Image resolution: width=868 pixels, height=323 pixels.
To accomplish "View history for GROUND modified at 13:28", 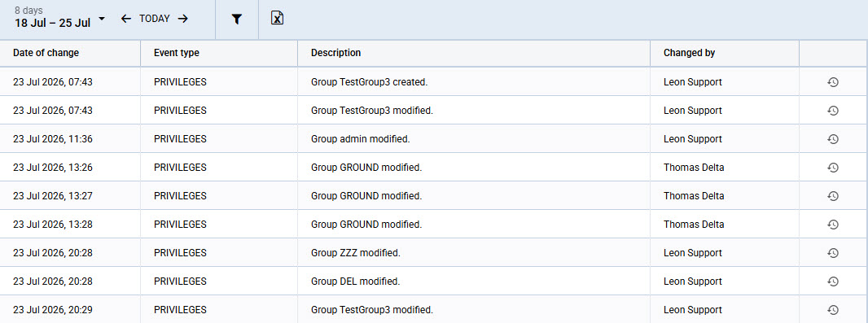I will (x=832, y=225).
